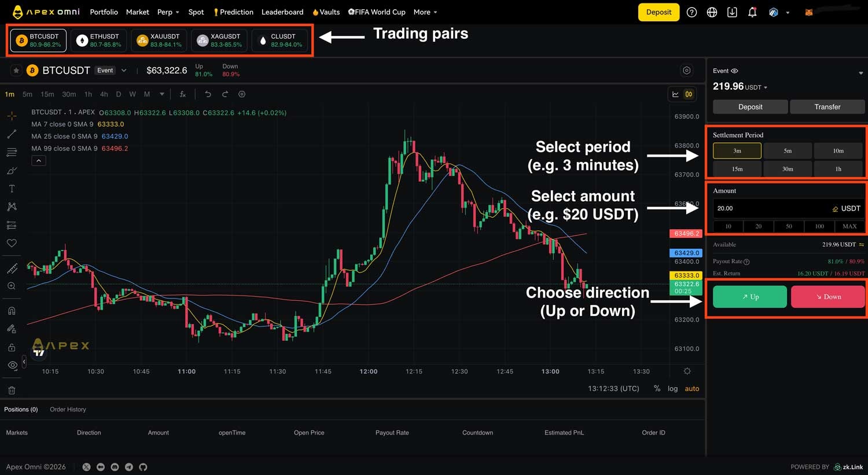Screen dimensions: 868x475
Task: Open the indicators fx menu
Action: pyautogui.click(x=182, y=94)
